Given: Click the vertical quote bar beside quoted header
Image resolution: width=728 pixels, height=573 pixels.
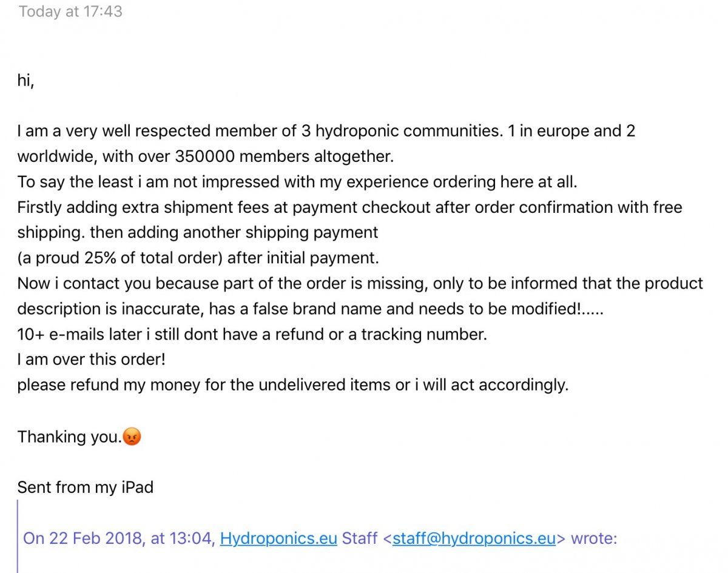Looking at the screenshot, I should (x=19, y=537).
